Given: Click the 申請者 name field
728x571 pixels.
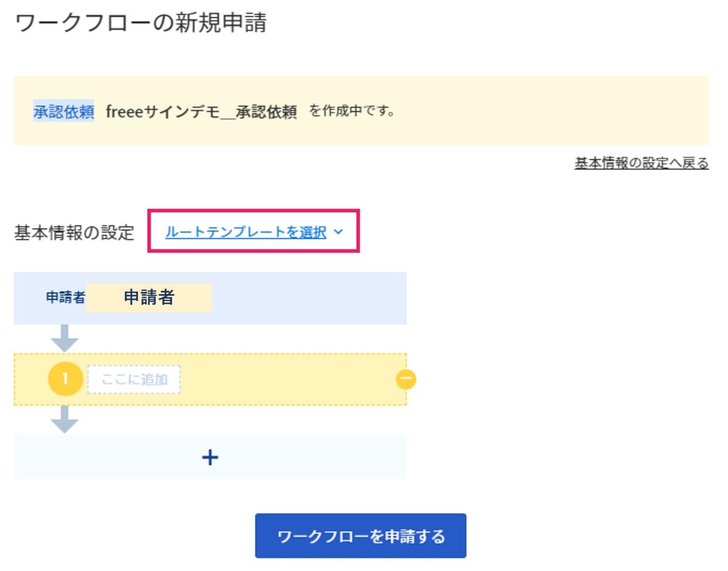Looking at the screenshot, I should (149, 298).
